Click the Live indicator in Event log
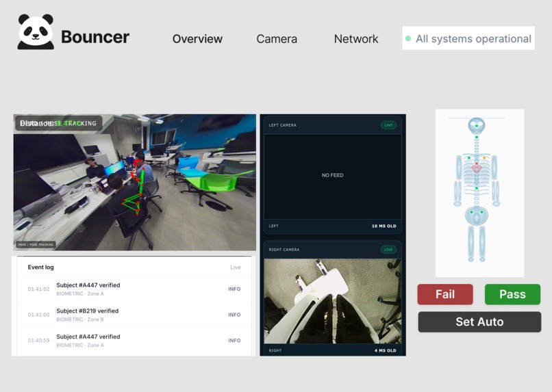This screenshot has height=392, width=552. [236, 267]
